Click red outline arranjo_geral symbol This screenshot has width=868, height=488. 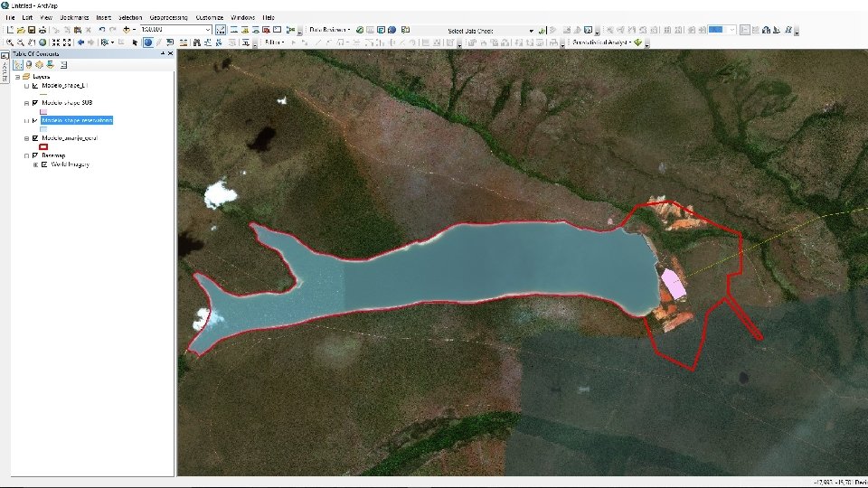point(43,146)
